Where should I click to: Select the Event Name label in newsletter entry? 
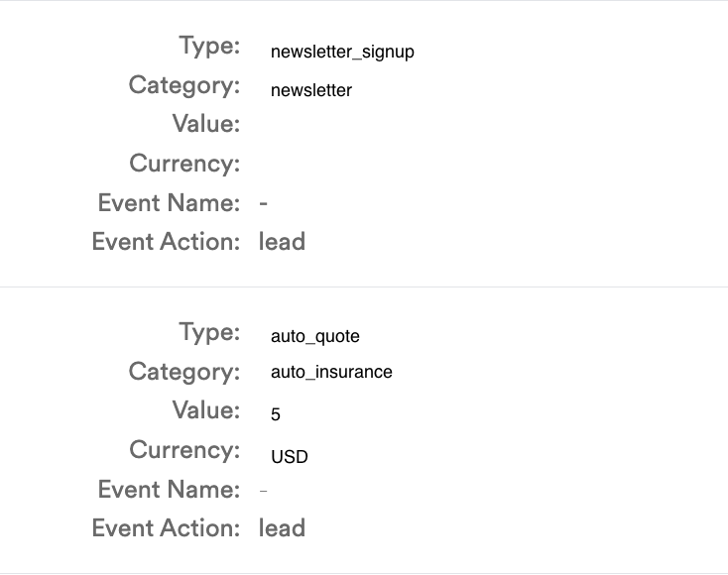[169, 203]
